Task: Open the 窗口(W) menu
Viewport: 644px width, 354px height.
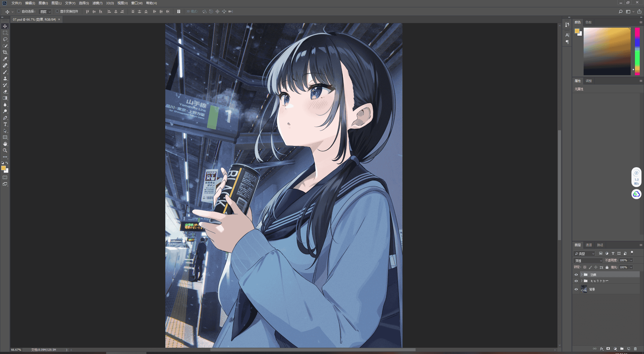Action: pyautogui.click(x=137, y=3)
